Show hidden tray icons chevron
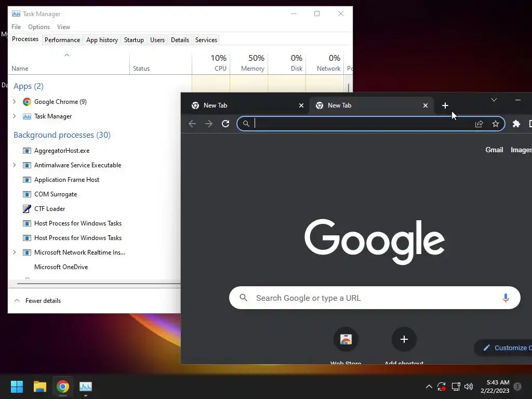Screen dimensions: 532x399 [x=429, y=387]
